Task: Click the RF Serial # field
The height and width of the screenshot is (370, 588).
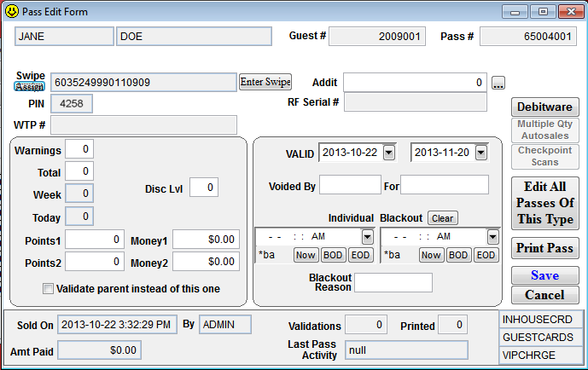Action: [416, 102]
